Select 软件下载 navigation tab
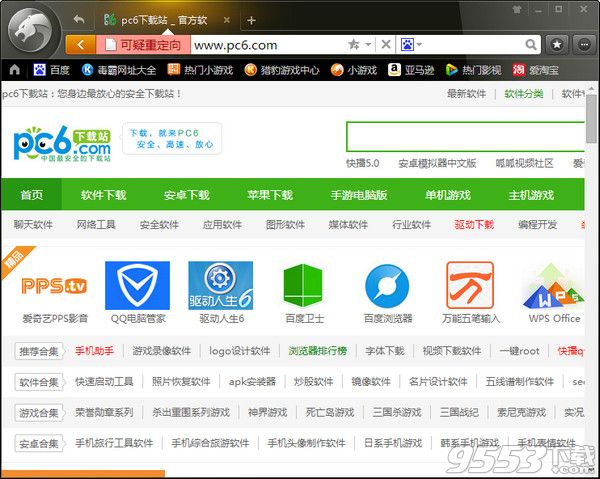Viewport: 600px width, 479px height. (103, 195)
